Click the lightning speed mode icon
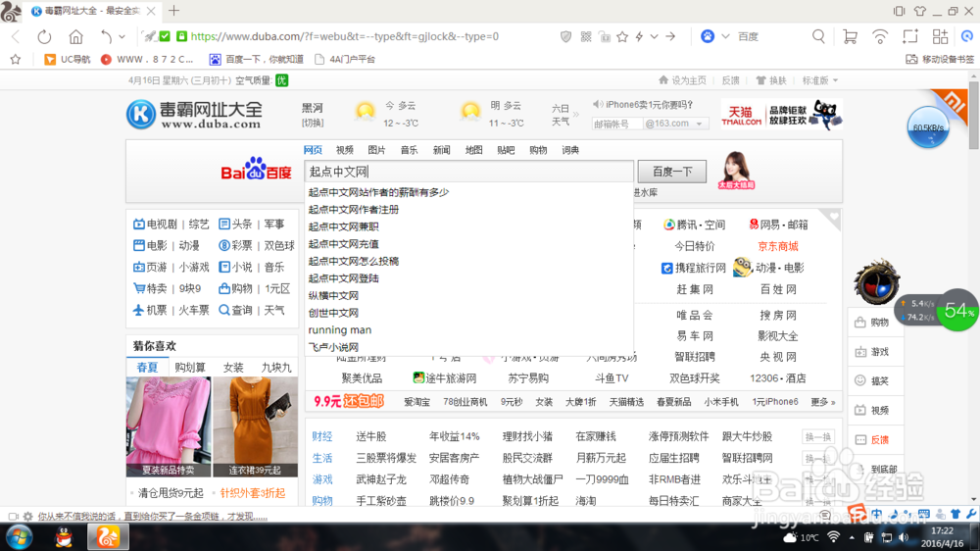The image size is (980, 551). (639, 37)
